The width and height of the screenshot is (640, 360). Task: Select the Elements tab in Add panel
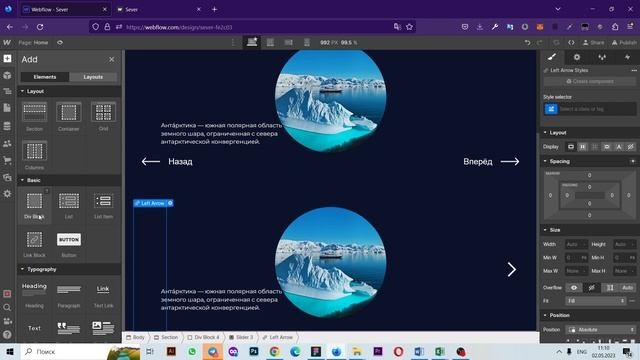click(45, 77)
